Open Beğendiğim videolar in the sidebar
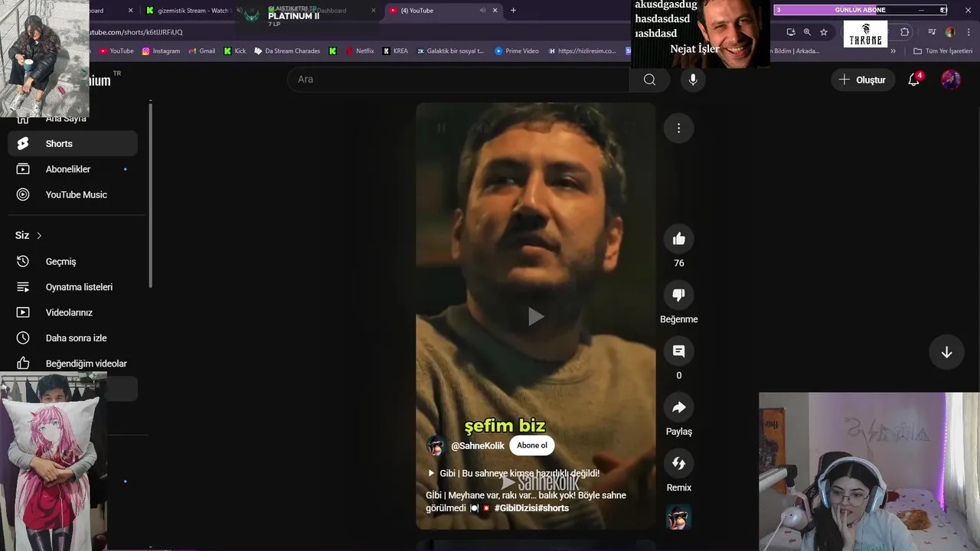The width and height of the screenshot is (980, 551). tap(73, 364)
